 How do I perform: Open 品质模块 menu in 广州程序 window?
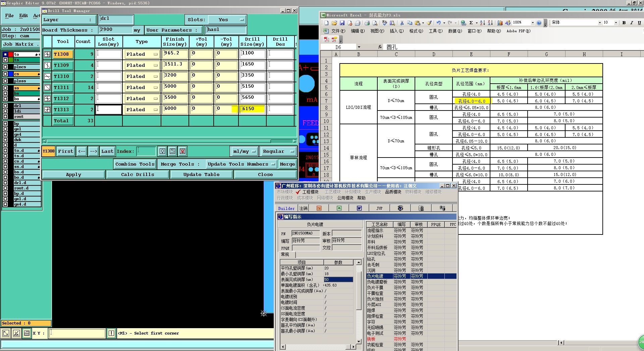pos(393,192)
